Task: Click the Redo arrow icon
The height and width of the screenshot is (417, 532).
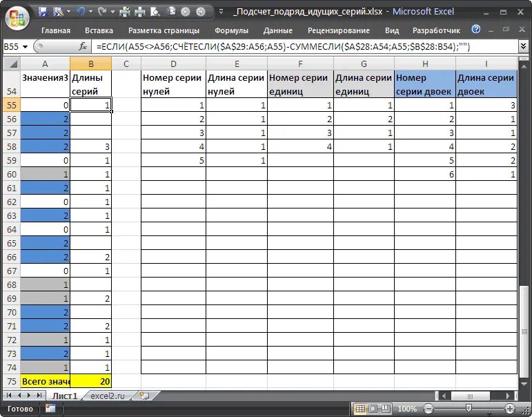Action: click(102, 12)
